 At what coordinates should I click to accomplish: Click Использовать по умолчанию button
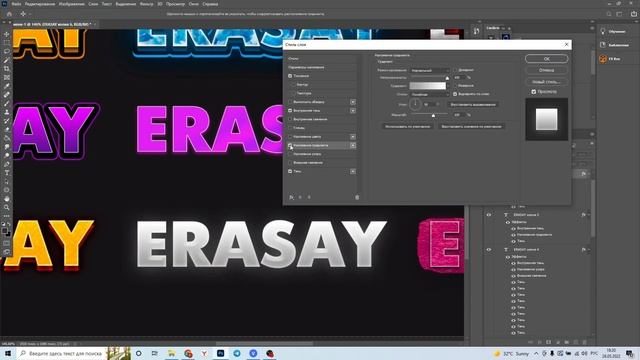click(407, 127)
